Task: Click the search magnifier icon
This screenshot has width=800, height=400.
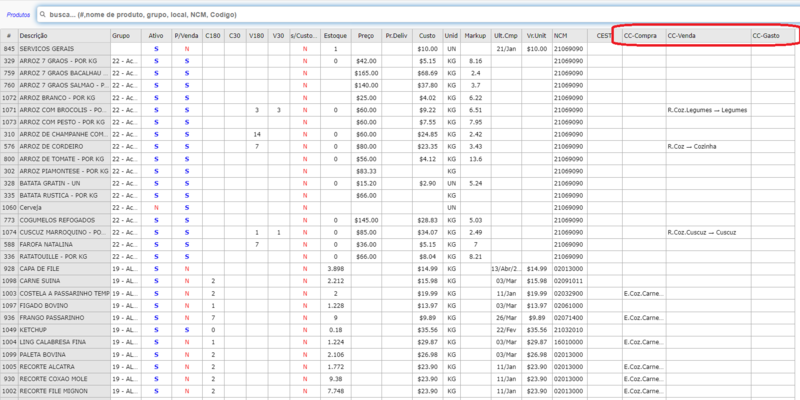Action: tap(43, 15)
